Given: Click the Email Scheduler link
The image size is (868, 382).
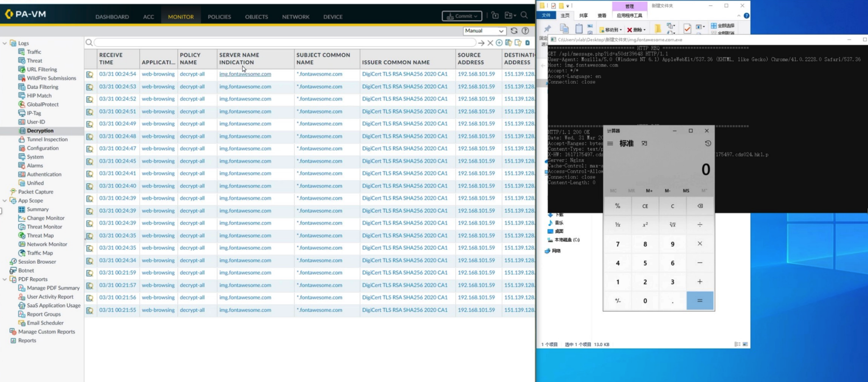Looking at the screenshot, I should (44, 323).
